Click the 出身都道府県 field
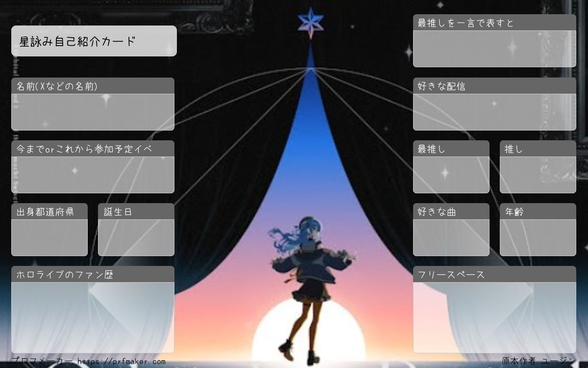The image size is (588, 368). tap(49, 237)
